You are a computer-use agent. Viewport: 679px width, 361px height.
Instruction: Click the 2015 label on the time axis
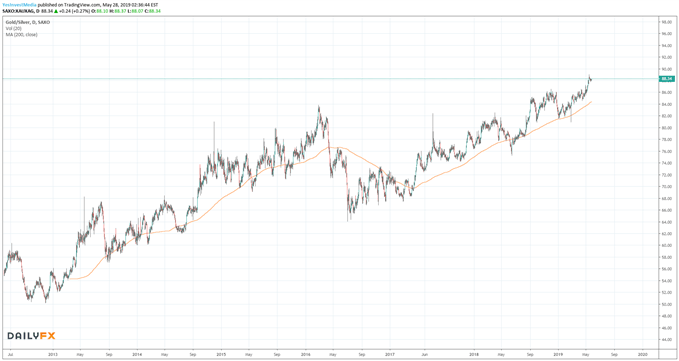point(221,354)
